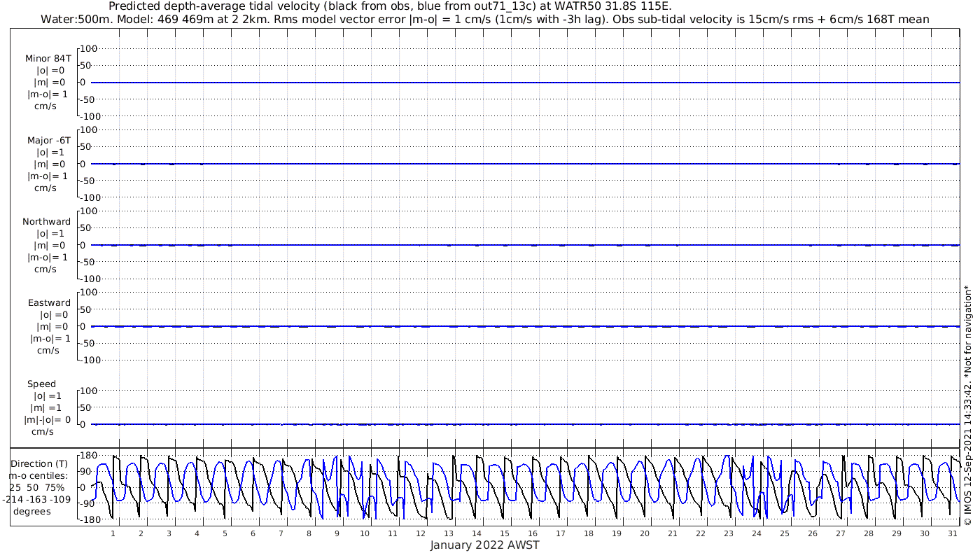Click the -50 tick of the Major -6T axis
This screenshot has width=980, height=560.
pos(89,180)
